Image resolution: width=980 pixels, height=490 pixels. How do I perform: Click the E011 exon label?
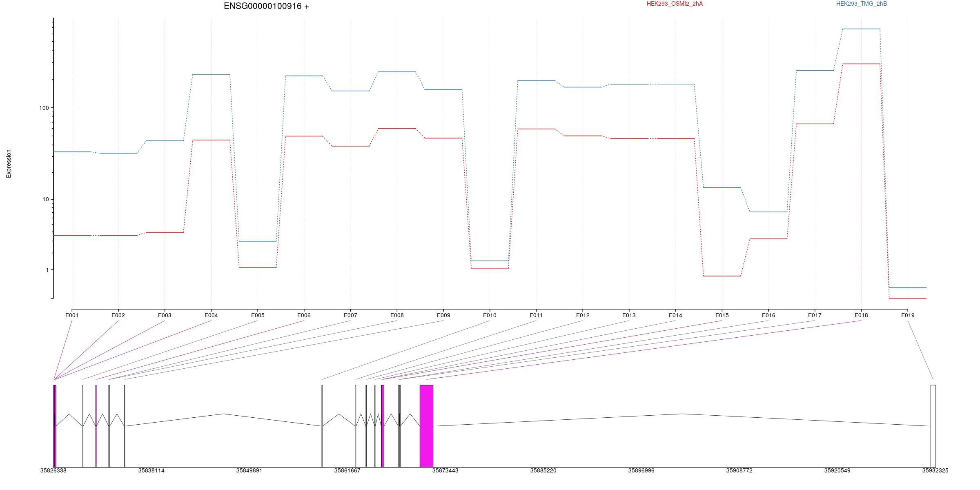[x=536, y=315]
